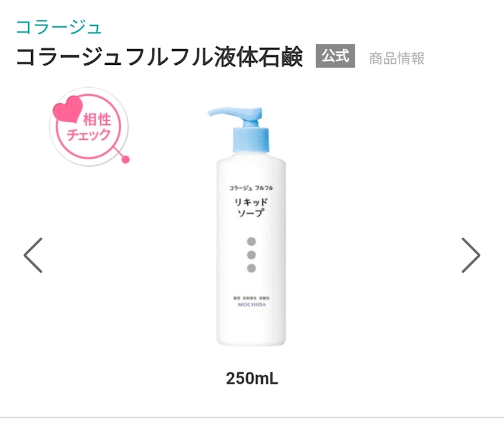Click the pink magnifier handle dot

(x=126, y=160)
